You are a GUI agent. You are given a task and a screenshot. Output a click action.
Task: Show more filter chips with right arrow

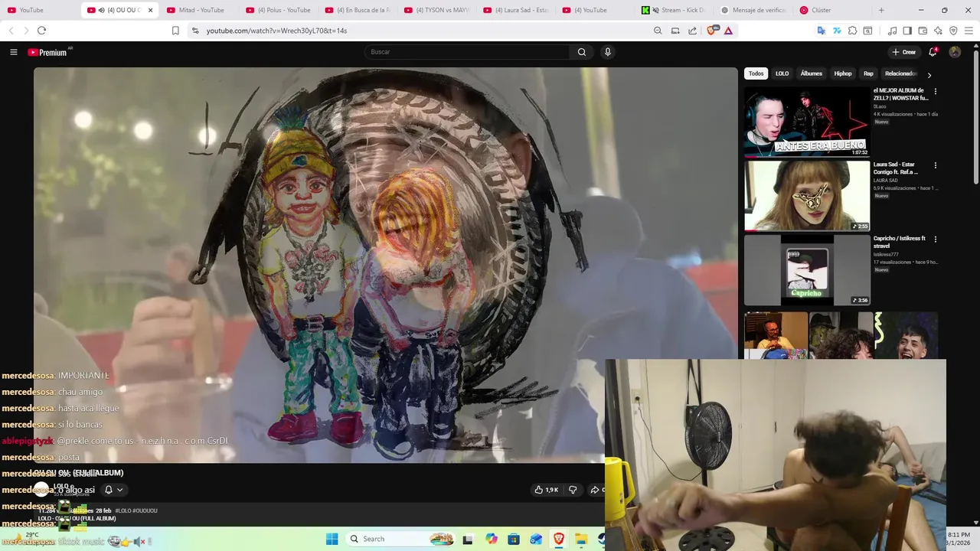coord(929,75)
